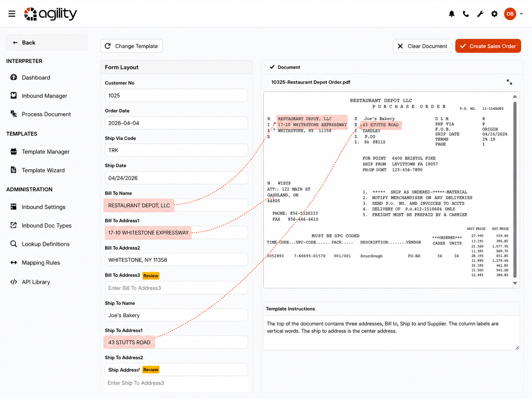532x399 pixels.
Task: Click the Ship To Address2 field
Action: point(176,370)
